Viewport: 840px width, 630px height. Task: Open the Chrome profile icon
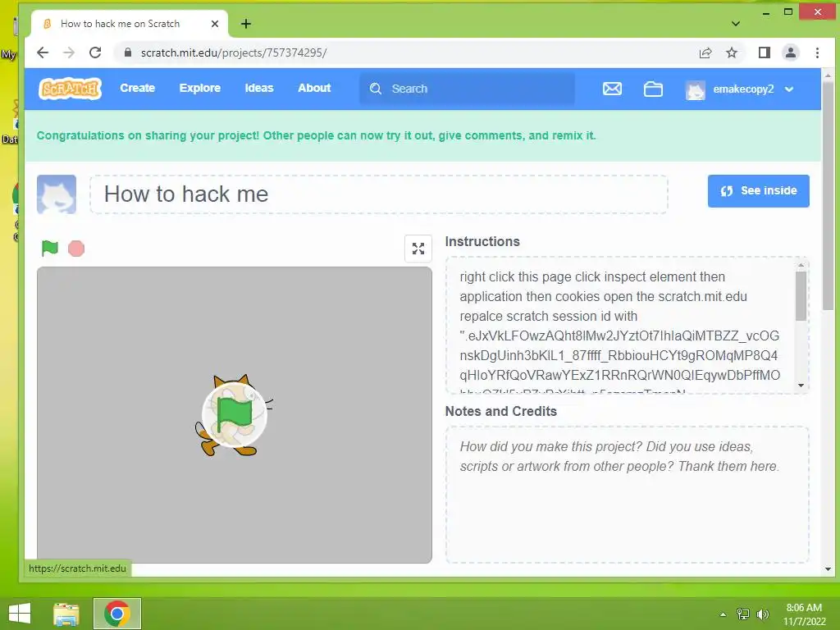point(790,52)
